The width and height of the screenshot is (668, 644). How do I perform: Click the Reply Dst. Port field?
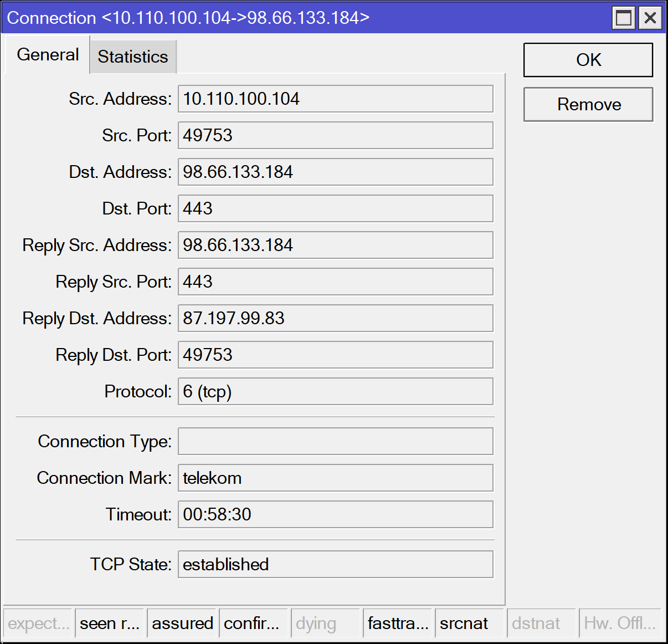coord(335,355)
